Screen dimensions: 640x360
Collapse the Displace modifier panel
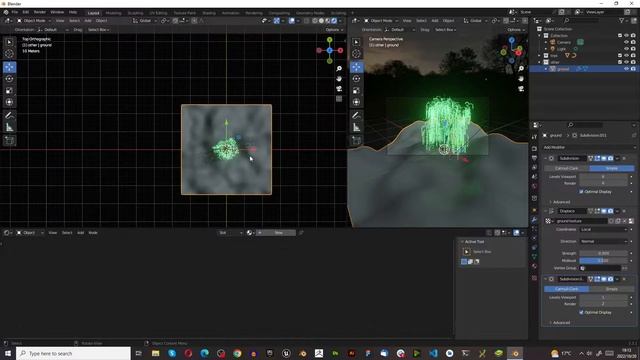(x=545, y=211)
